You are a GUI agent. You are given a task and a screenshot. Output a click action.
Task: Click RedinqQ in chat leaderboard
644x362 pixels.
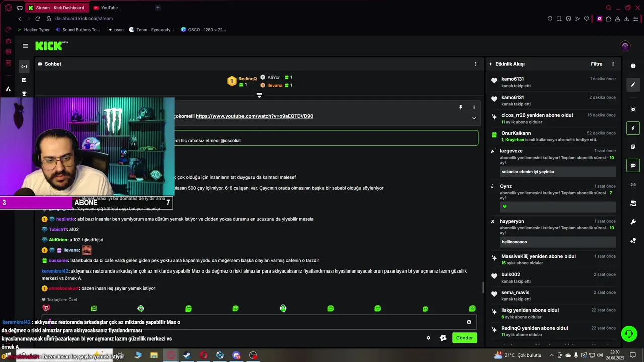point(248,79)
